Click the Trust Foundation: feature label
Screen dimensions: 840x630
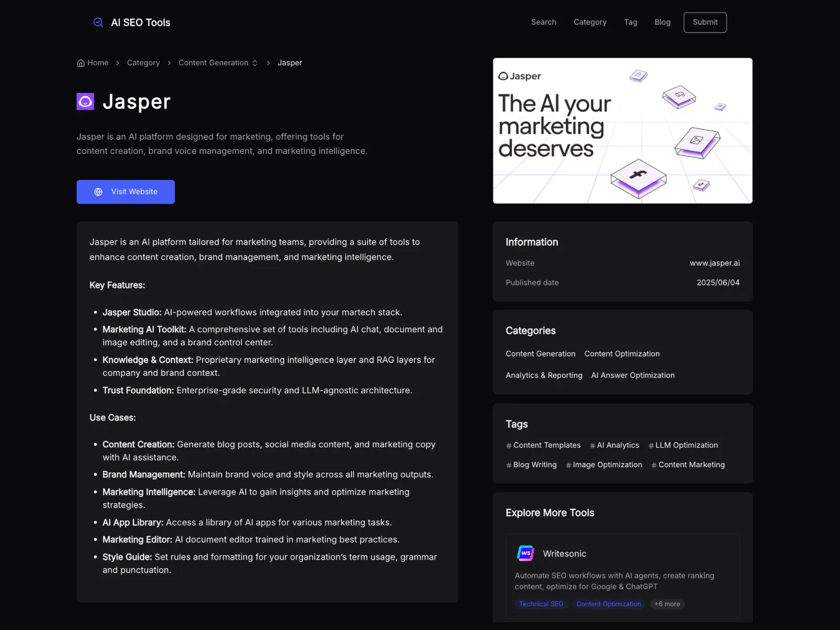(x=138, y=391)
